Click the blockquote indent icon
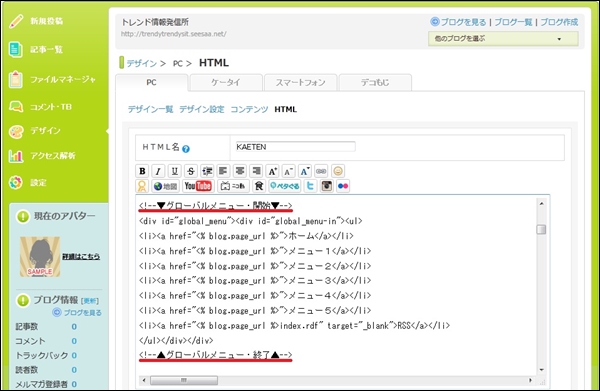 pyautogui.click(x=207, y=171)
